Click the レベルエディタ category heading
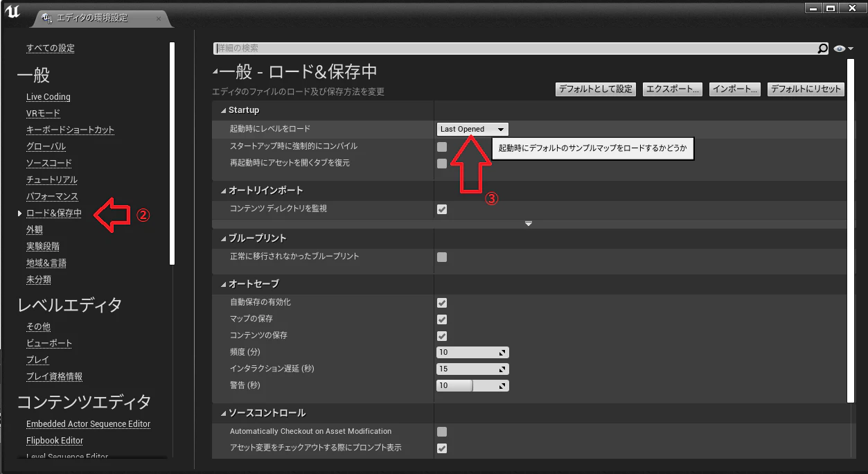 (x=70, y=304)
